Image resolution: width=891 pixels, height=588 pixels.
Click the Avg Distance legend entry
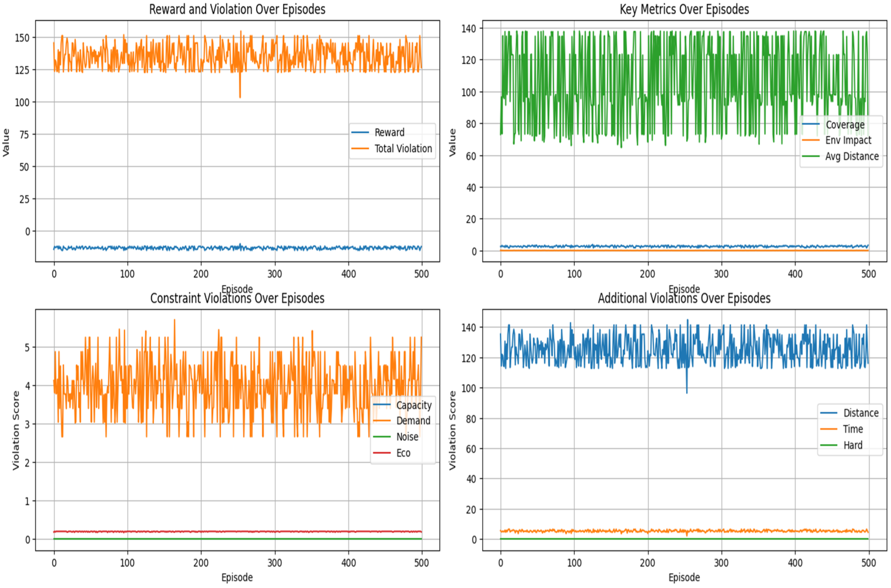852,156
